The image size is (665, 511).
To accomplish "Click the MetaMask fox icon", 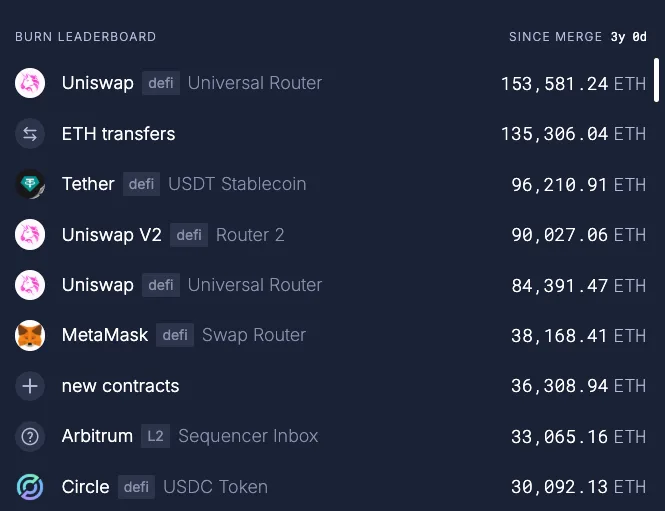I will (x=30, y=335).
